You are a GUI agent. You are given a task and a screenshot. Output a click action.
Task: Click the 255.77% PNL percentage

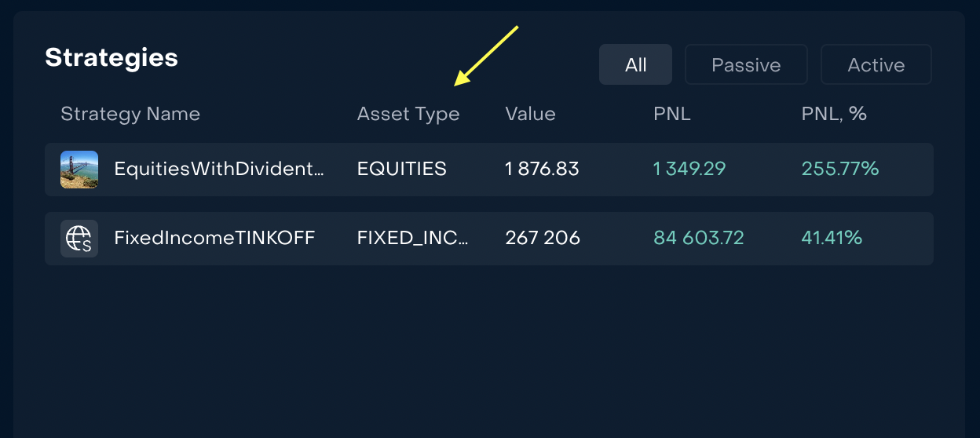(x=840, y=169)
